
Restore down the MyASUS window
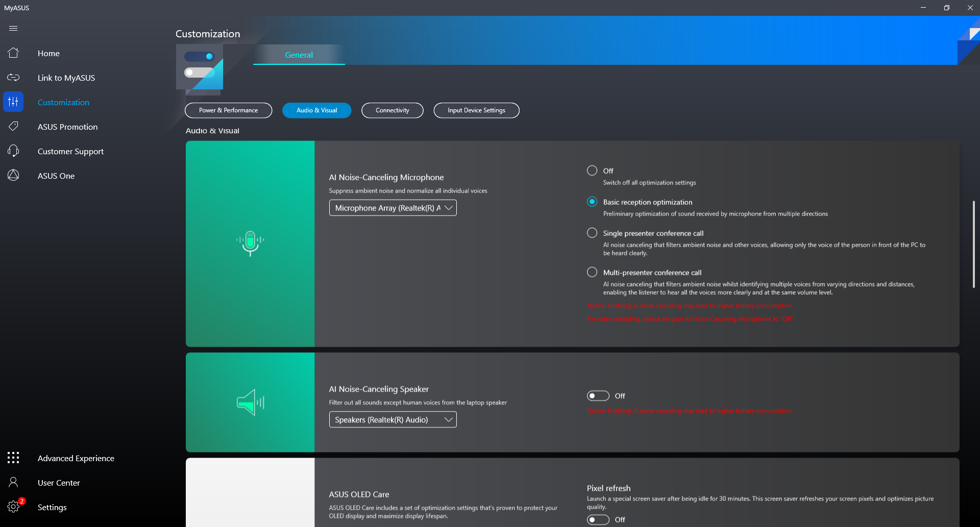946,8
